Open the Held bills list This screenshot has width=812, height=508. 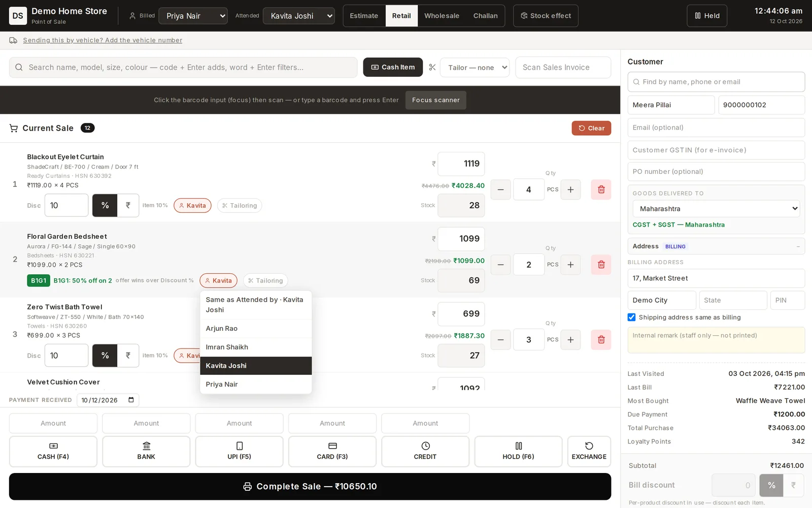point(707,16)
